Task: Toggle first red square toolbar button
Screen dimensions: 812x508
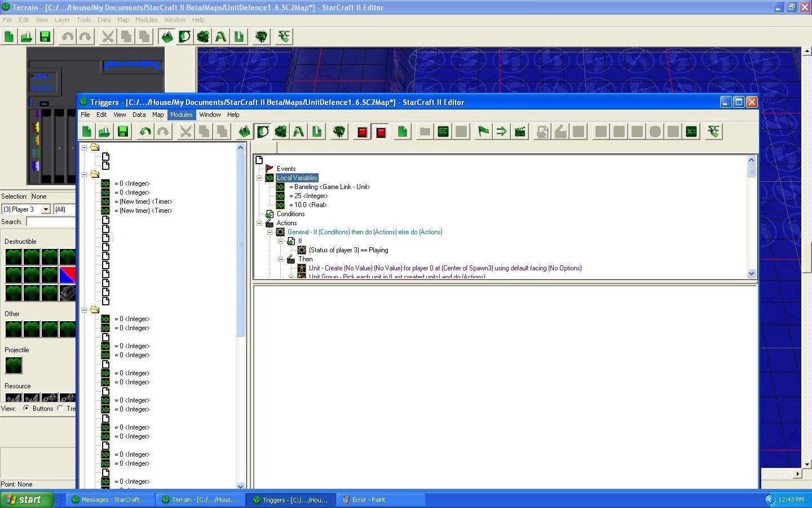Action: (x=363, y=132)
